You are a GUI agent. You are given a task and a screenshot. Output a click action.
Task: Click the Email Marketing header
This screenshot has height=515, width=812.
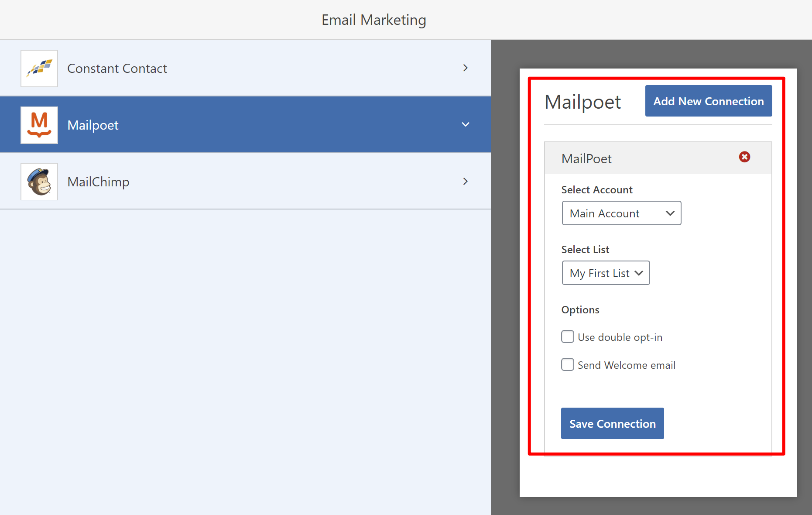[373, 19]
